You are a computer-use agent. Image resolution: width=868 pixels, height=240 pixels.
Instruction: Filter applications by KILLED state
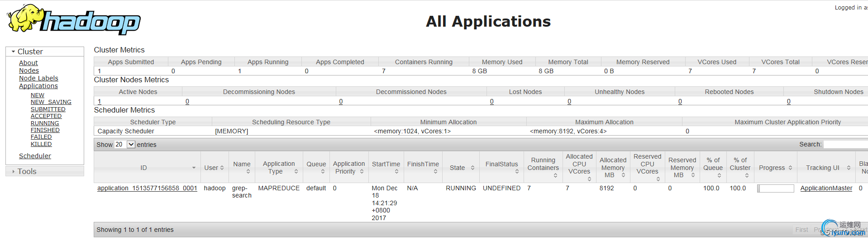(x=41, y=144)
